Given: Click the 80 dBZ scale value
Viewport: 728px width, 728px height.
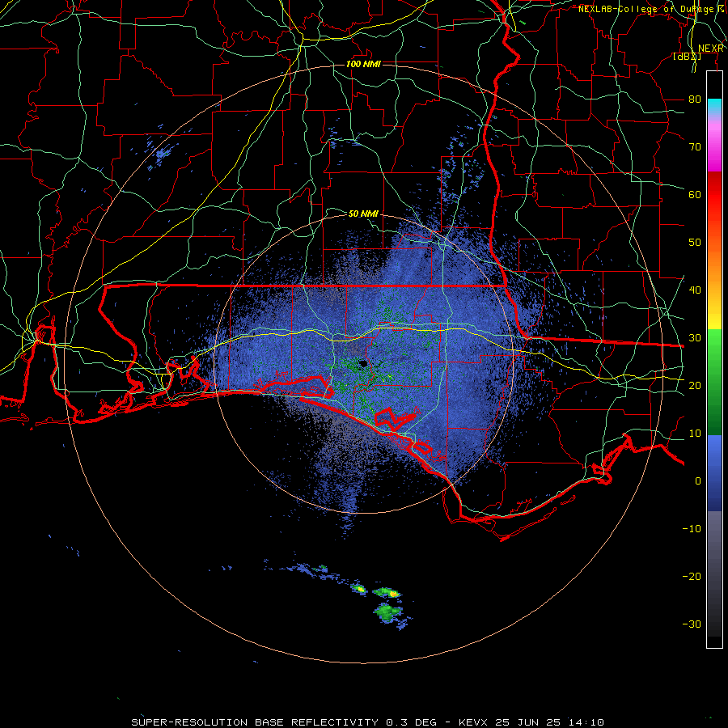Looking at the screenshot, I should point(695,99).
